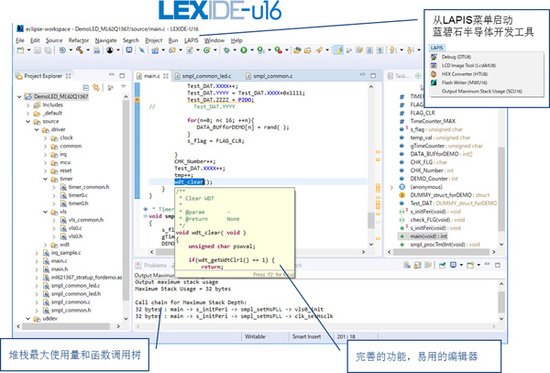Collapse all in the Project Explorer toolbar
The image size is (550, 373).
click(86, 87)
